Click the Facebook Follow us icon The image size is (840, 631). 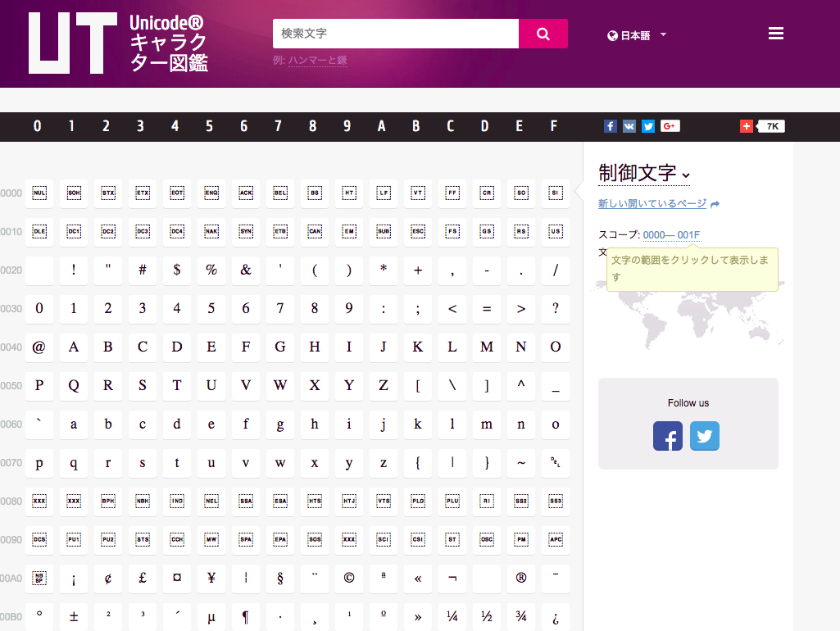click(667, 436)
